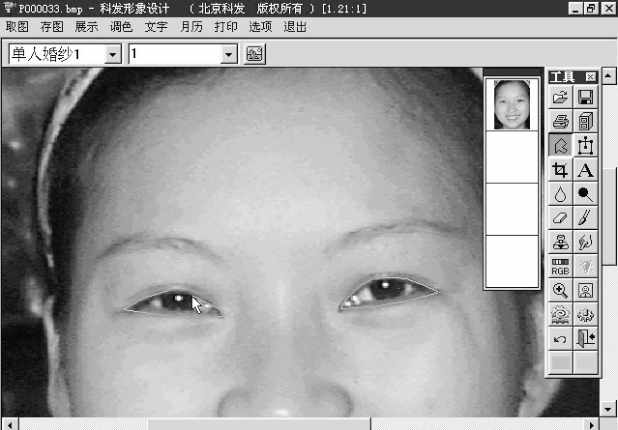This screenshot has height=430, width=618.
Task: Open the RGB color adjustment tool
Action: pos(560,266)
